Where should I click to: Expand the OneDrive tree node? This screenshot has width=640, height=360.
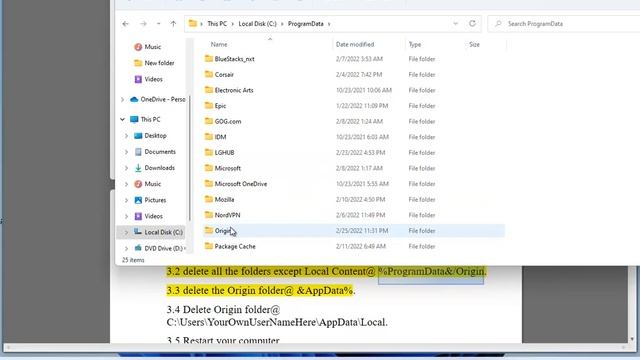click(122, 100)
